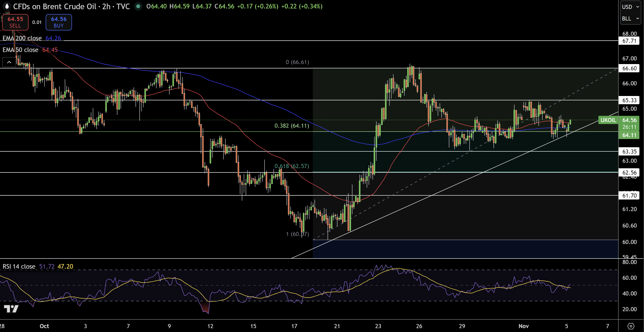644x332 pixels.
Task: Click the BUY button showing 64.56
Action: pos(58,22)
